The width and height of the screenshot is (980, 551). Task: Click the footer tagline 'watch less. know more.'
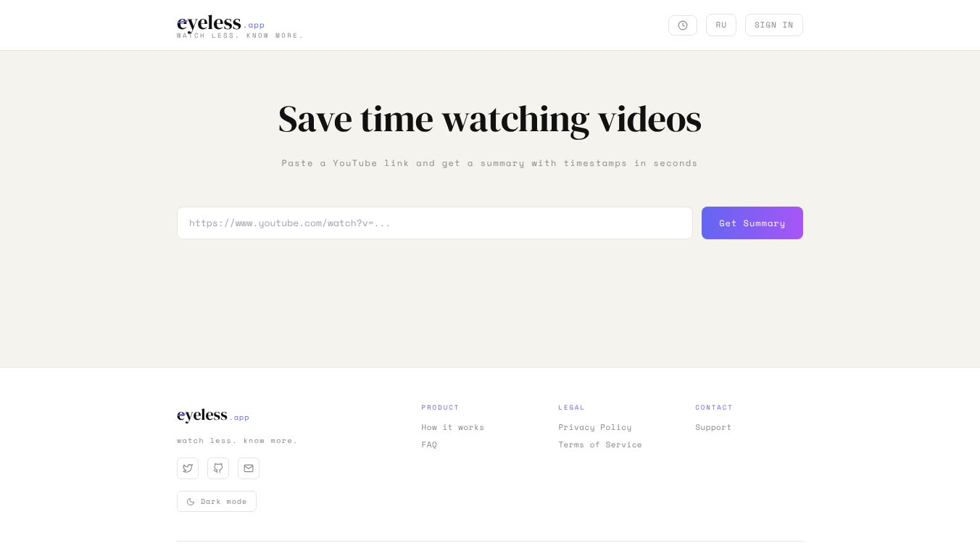point(238,441)
